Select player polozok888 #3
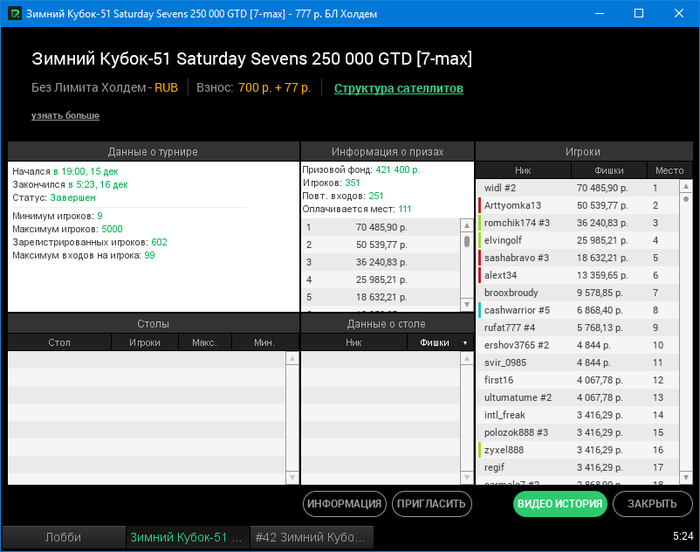Screen dimensions: 700x552 tap(578, 432)
